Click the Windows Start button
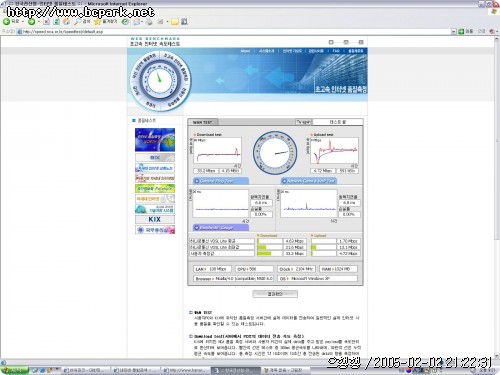 [15, 370]
